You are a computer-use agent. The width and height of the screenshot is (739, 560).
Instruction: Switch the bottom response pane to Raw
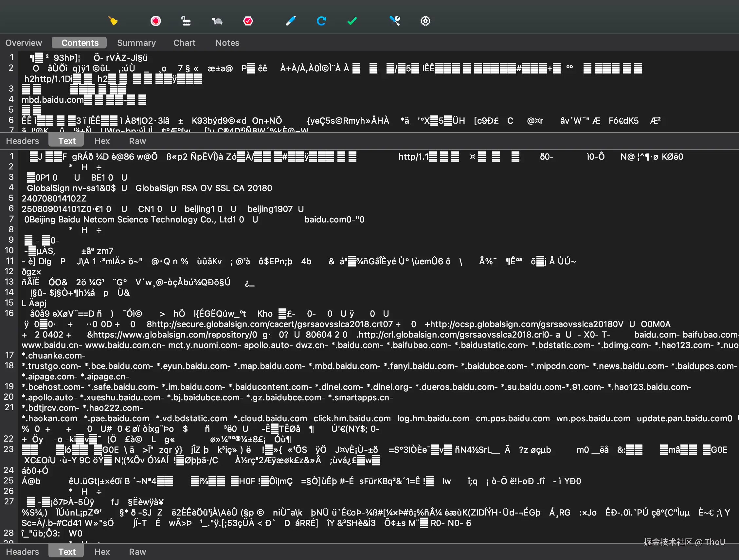click(x=137, y=551)
